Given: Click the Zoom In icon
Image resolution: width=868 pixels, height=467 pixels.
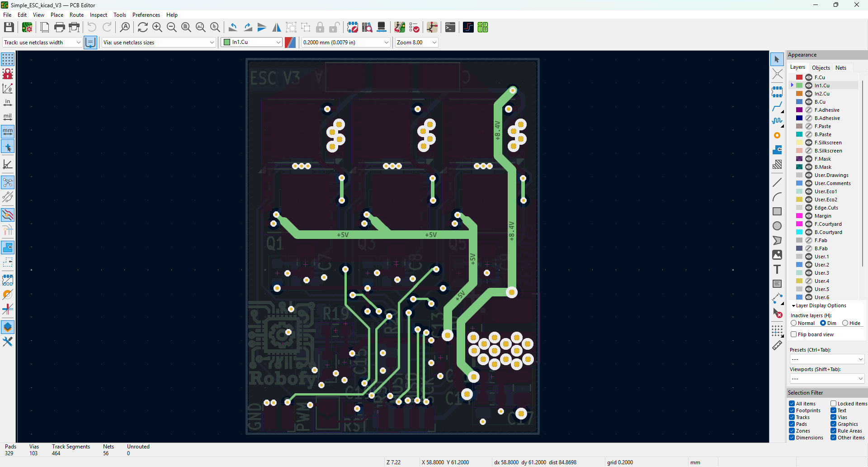Looking at the screenshot, I should pos(157,28).
